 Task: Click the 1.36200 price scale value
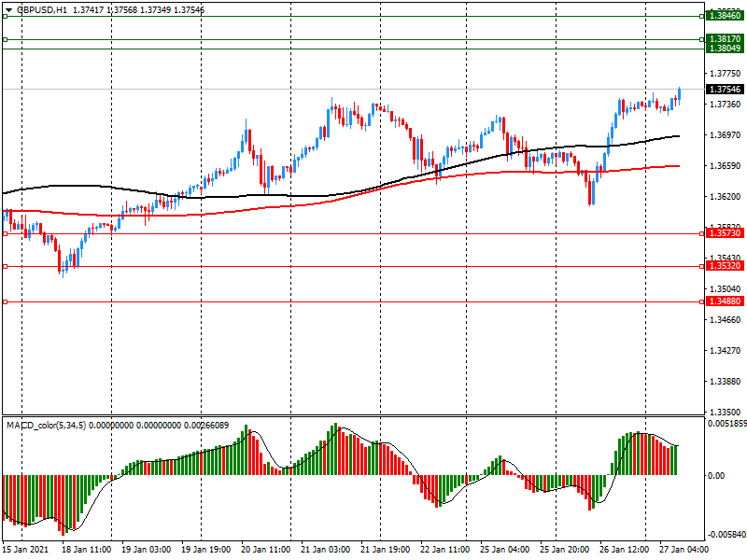tap(726, 197)
